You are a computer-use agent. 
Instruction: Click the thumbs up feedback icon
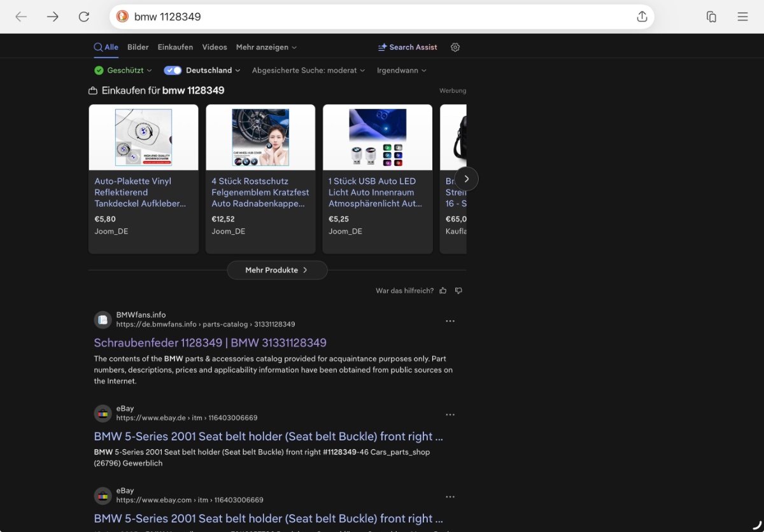coord(443,291)
